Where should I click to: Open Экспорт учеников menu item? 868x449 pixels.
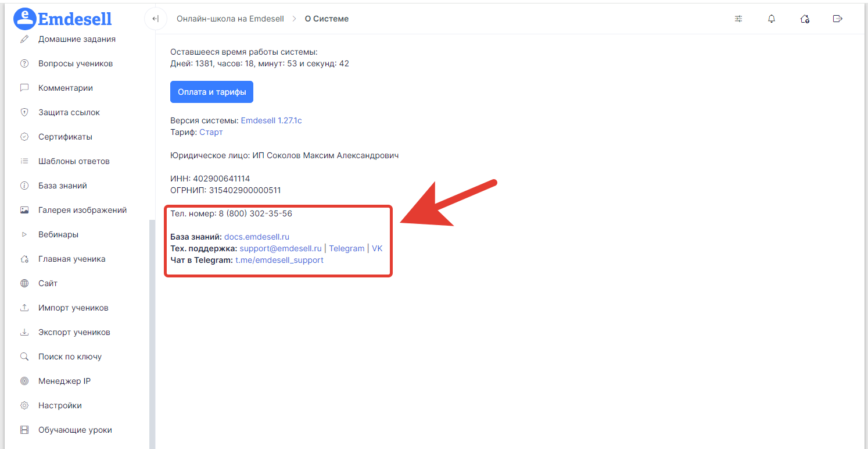point(74,333)
